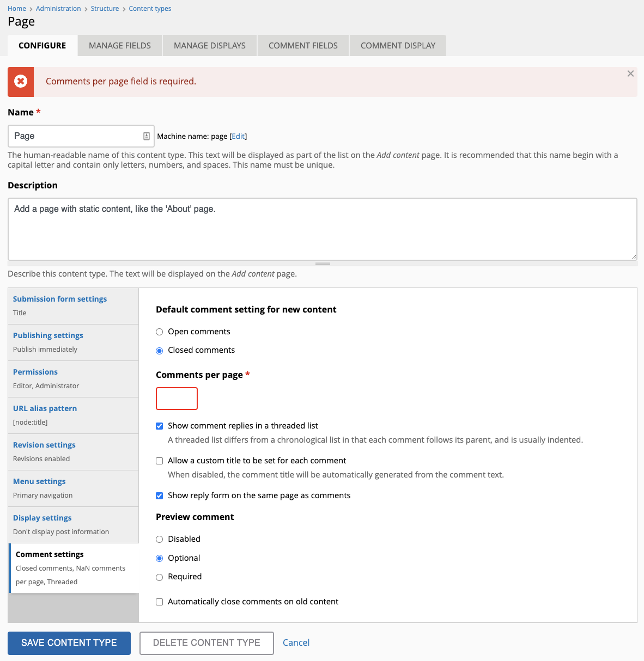
Task: Navigate to Content types via breadcrumb
Action: click(x=150, y=8)
